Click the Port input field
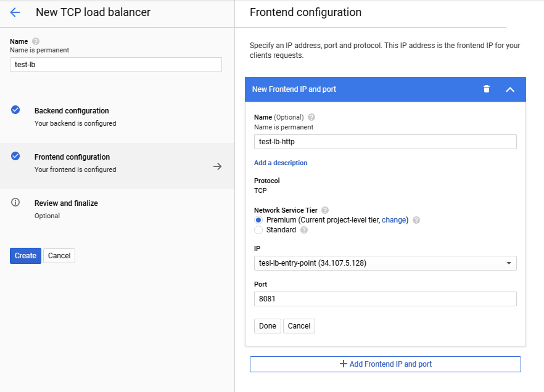This screenshot has width=544, height=392. click(x=385, y=299)
